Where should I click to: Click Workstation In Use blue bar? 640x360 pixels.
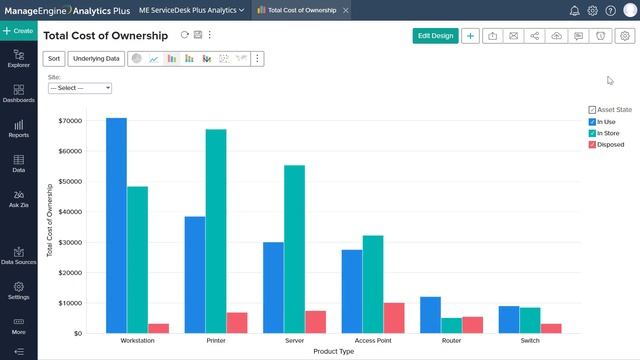point(116,226)
